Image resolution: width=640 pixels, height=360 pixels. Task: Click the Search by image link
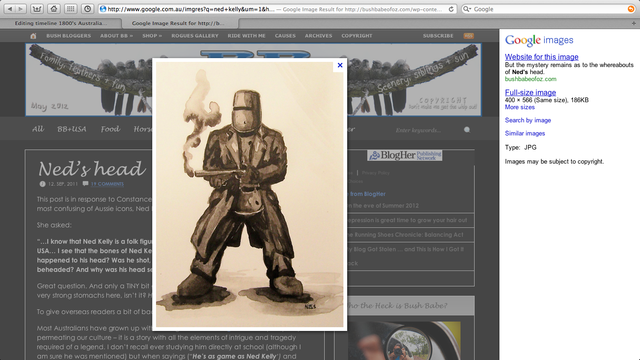click(528, 120)
